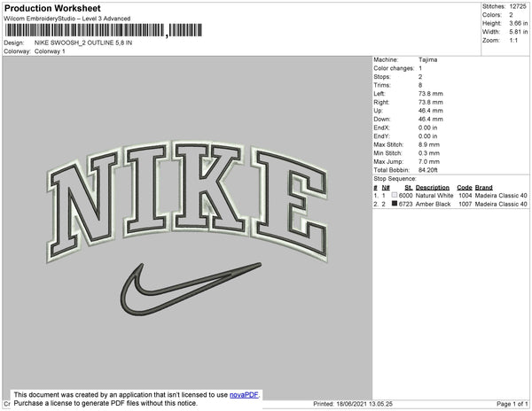Click the 'Brand' column header

pos(483,188)
